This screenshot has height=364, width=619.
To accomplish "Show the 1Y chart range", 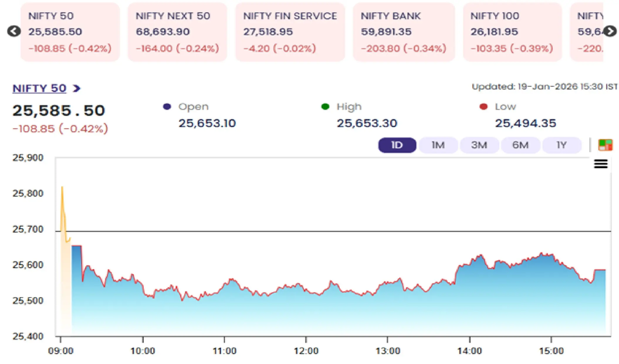I will tap(562, 145).
